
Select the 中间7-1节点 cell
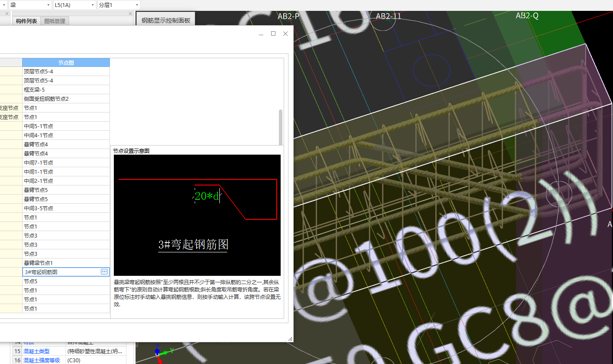(x=66, y=162)
